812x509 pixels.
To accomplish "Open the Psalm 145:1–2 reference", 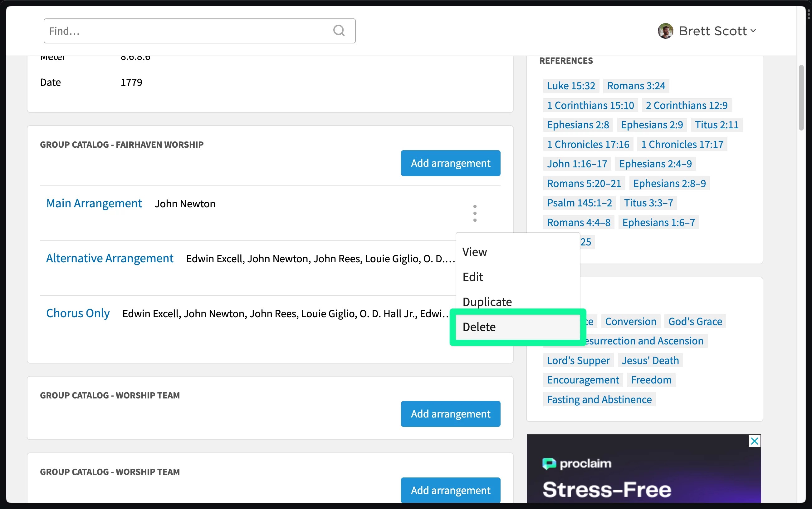I will [579, 203].
